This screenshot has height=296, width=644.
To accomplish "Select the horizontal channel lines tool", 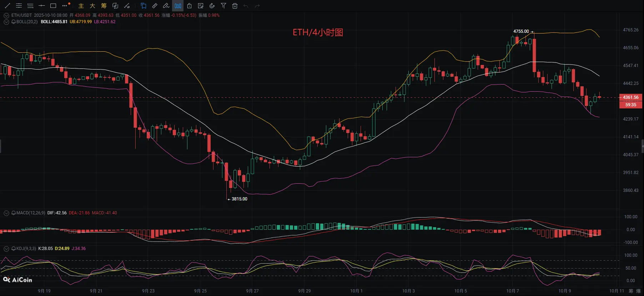I will click(x=19, y=6).
